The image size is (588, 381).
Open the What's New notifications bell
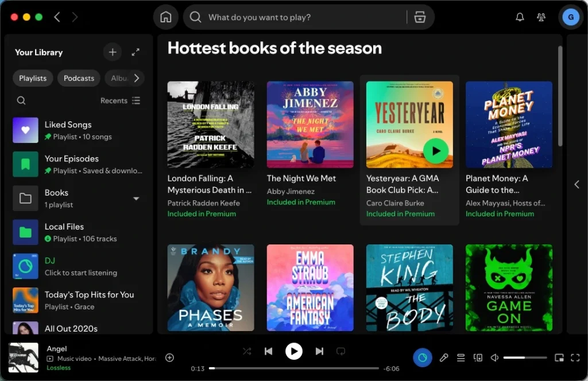(x=520, y=17)
